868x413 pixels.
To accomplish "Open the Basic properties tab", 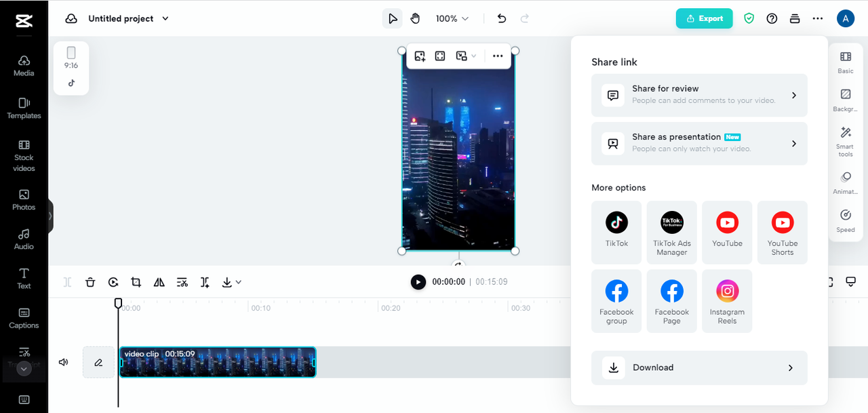I will 846,62.
